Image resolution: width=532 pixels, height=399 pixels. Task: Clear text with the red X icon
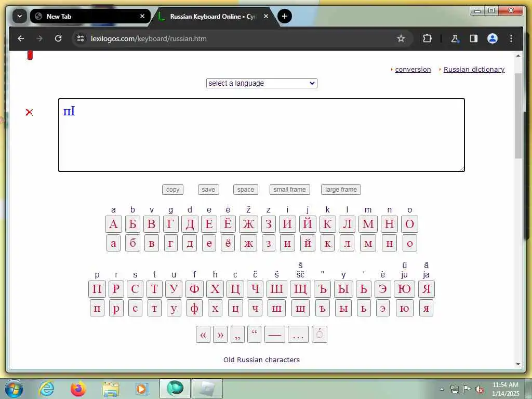click(29, 112)
